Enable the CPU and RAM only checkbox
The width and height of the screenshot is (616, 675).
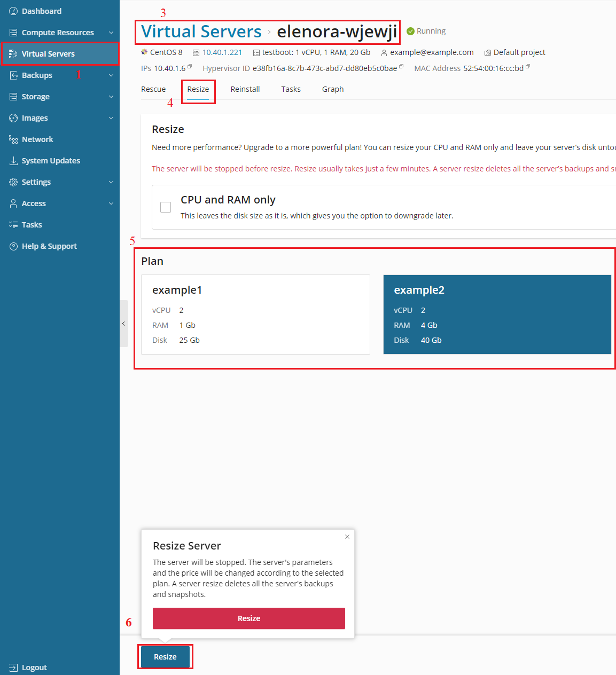point(166,207)
